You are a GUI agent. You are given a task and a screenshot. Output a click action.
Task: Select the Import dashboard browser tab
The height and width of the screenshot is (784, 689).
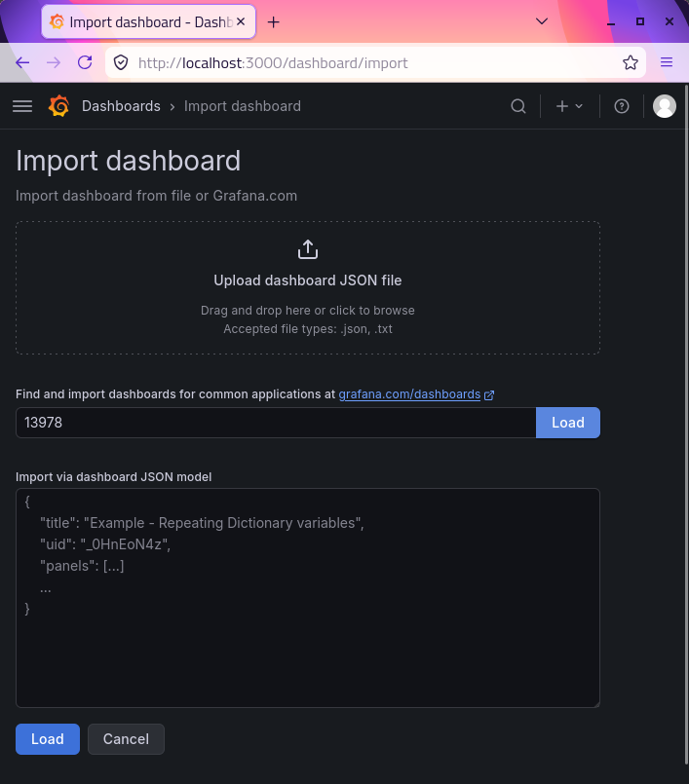tap(148, 22)
